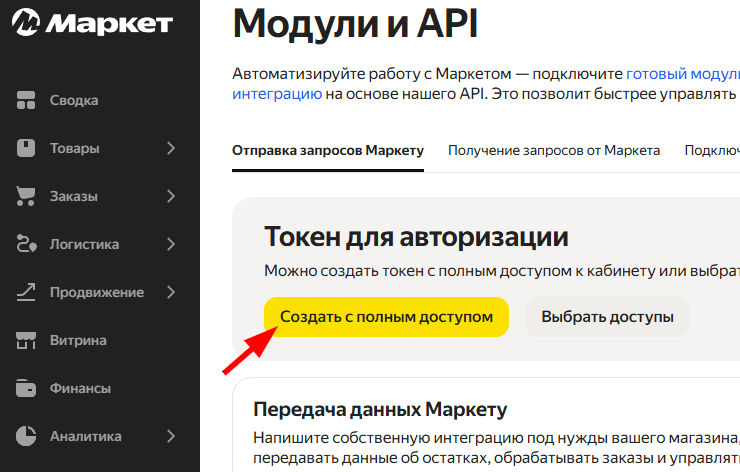This screenshot has width=740, height=472.
Task: Follow the интеграцию link
Action: point(277,94)
